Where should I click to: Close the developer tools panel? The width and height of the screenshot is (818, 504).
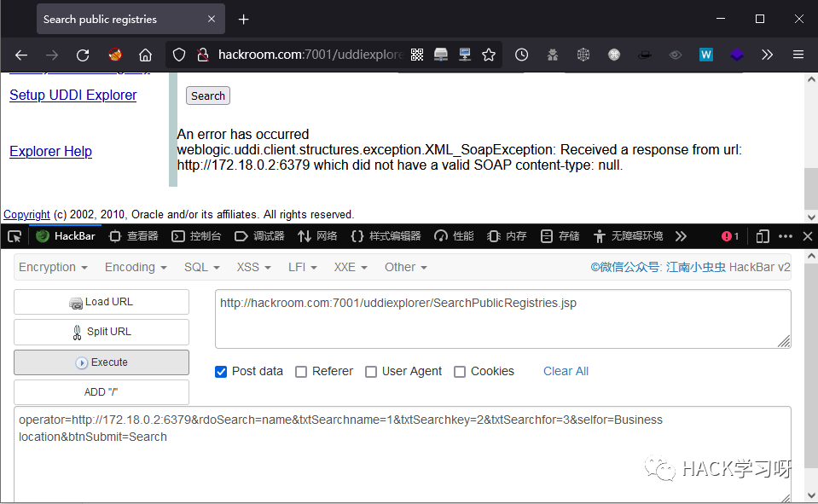[x=808, y=236]
